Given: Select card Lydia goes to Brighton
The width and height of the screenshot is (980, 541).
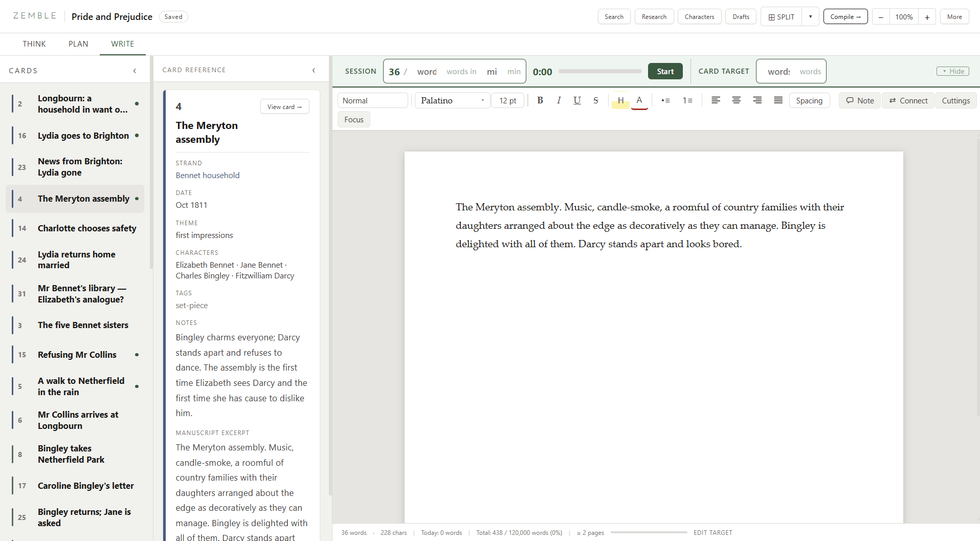Looking at the screenshot, I should coord(75,136).
